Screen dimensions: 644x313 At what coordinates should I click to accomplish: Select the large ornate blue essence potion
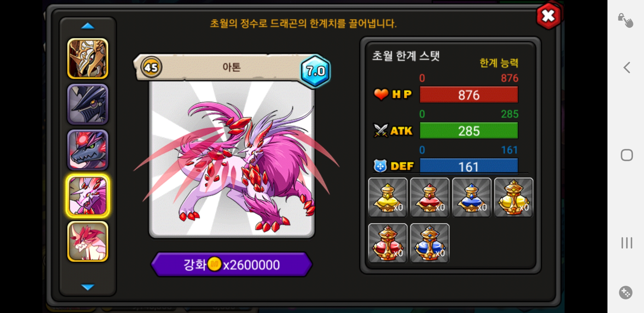click(x=430, y=243)
